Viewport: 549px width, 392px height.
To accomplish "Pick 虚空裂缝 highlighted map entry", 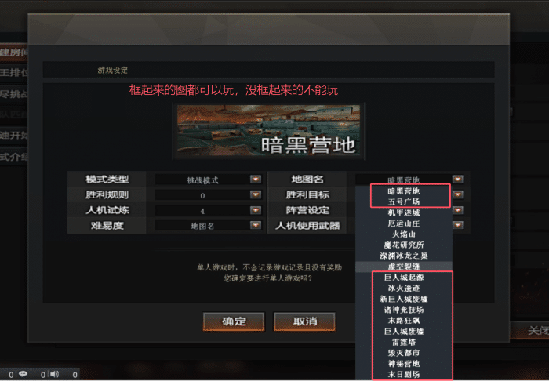I will [404, 267].
